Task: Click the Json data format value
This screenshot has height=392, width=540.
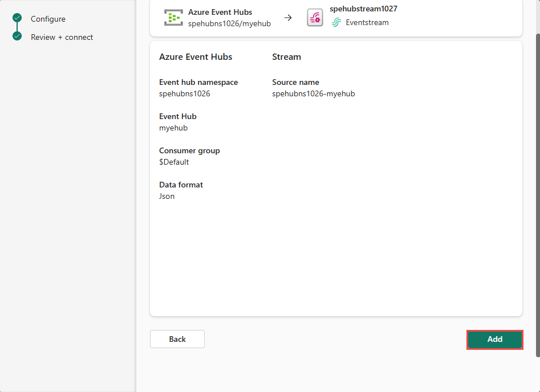Action: pos(167,196)
